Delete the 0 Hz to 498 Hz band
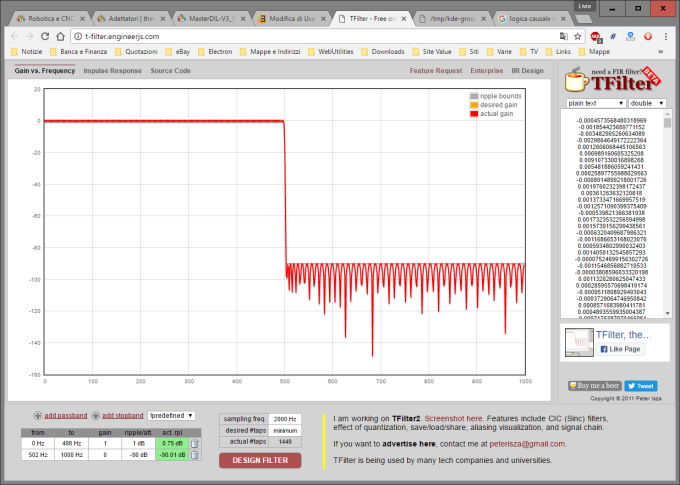This screenshot has height=485, width=680. click(x=195, y=443)
